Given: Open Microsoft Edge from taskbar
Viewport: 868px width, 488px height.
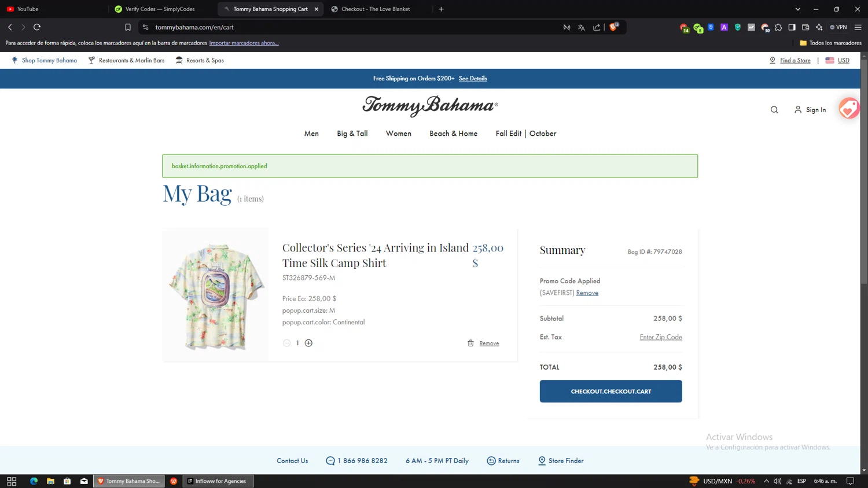Looking at the screenshot, I should coord(34,481).
